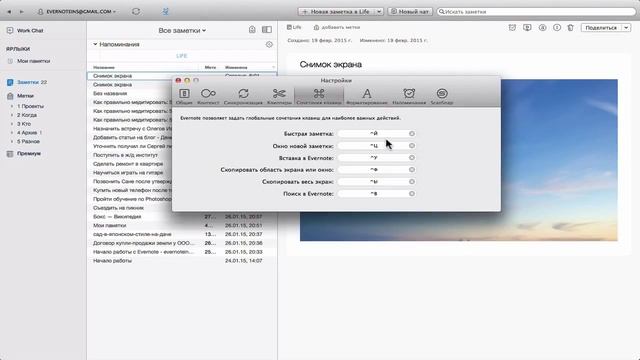This screenshot has width=640, height=360.
Task: Open the Напоминания alarm clock tab
Action: 409,96
